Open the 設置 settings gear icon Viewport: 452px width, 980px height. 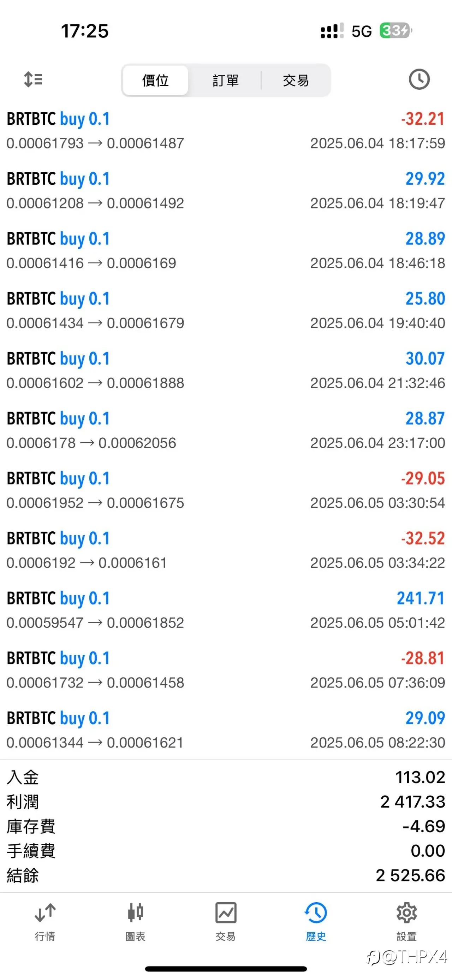[x=406, y=921]
